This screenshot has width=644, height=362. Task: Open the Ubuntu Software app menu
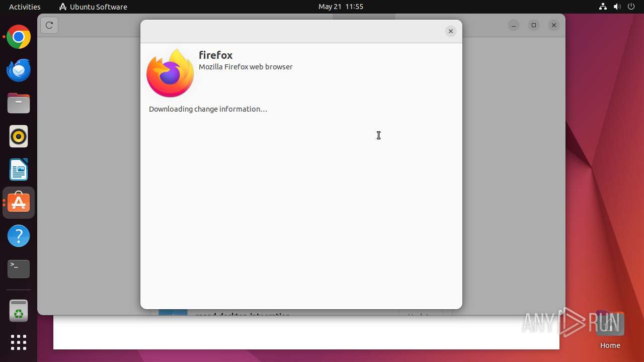point(93,7)
